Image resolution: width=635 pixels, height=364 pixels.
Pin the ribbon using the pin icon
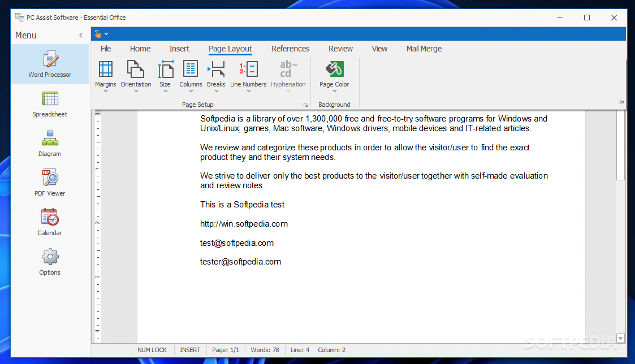point(621,102)
